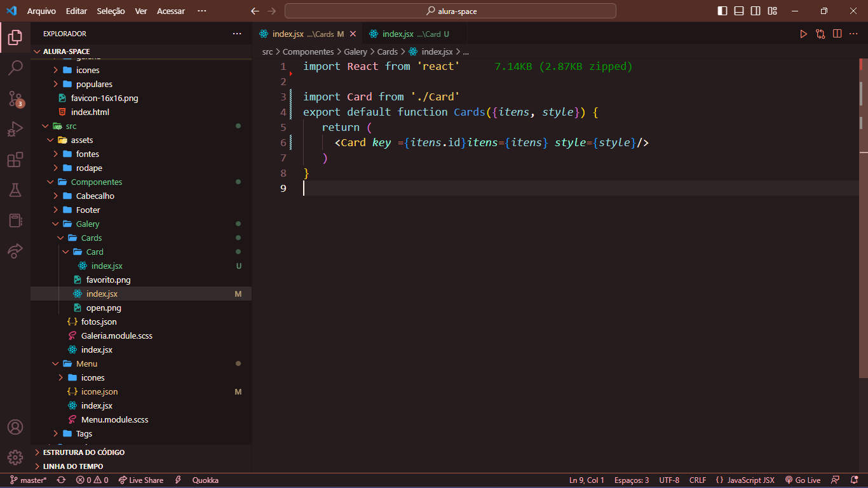Open the Manage gear icon
868x488 pixels.
[15, 457]
